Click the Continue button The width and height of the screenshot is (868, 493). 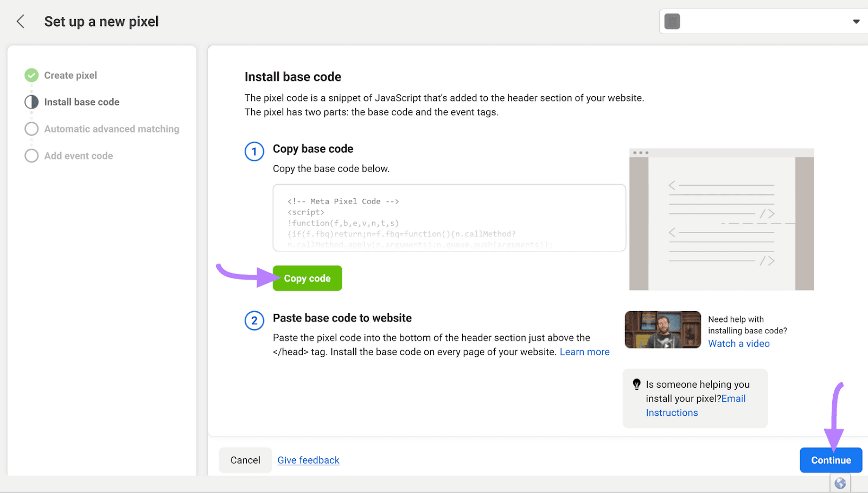pyautogui.click(x=831, y=460)
